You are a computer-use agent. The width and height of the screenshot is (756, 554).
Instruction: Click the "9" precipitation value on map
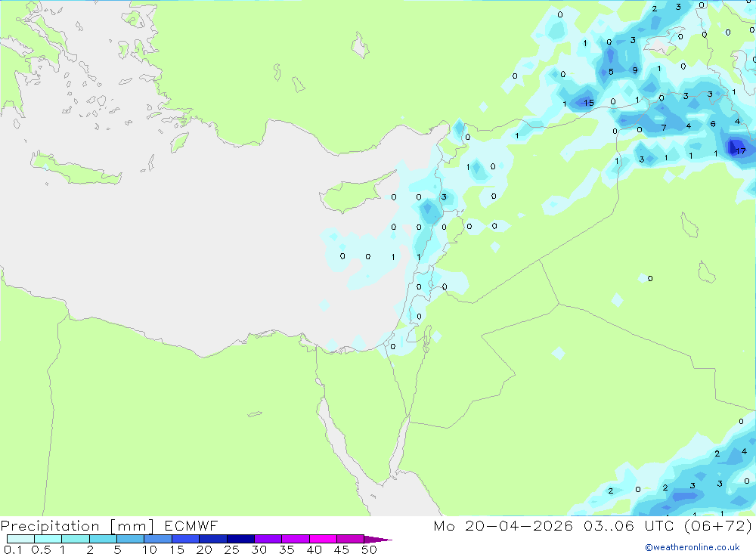point(635,70)
